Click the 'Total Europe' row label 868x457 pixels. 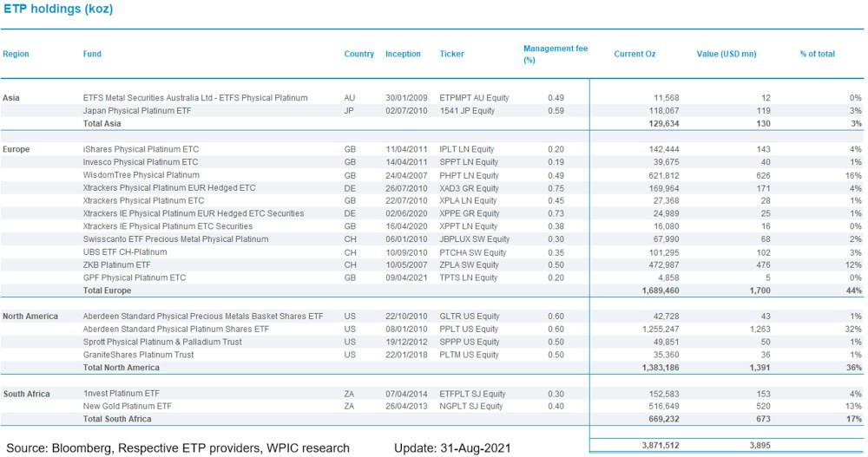pyautogui.click(x=107, y=291)
